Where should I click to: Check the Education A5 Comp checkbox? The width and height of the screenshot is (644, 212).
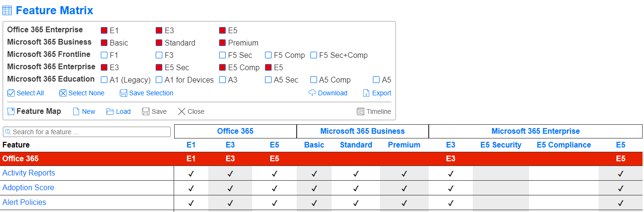pos(314,80)
